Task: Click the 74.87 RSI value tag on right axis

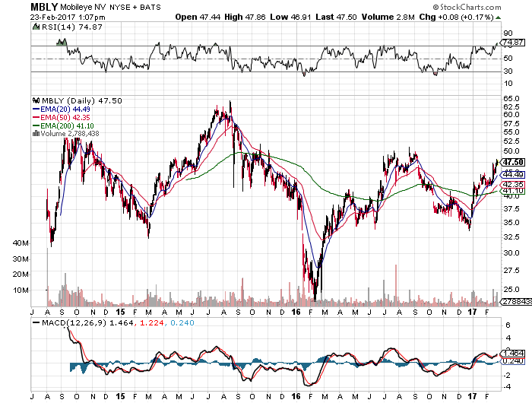Action: click(x=512, y=43)
